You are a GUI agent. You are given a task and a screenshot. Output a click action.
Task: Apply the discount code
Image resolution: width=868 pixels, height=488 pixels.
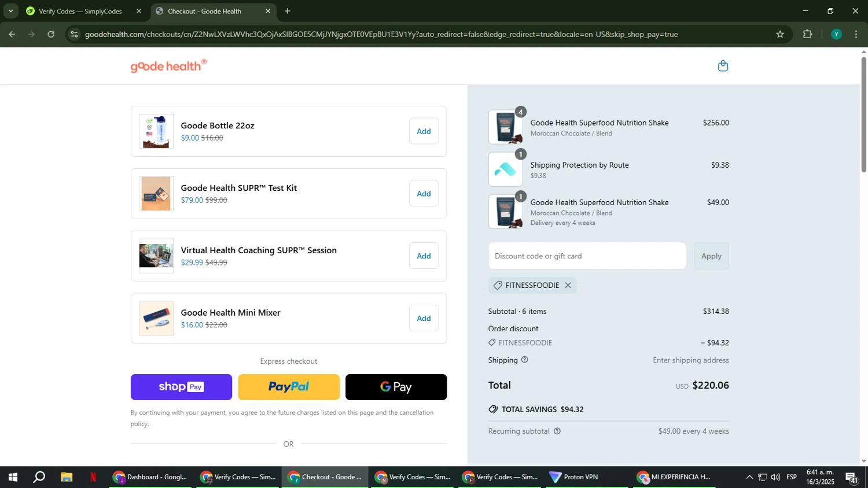coord(711,256)
